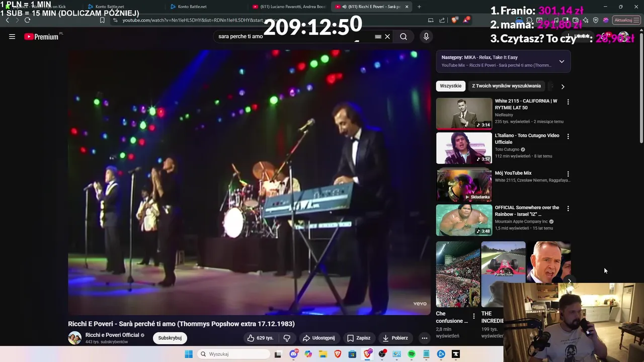The height and width of the screenshot is (362, 644).
Task: Run the search with the magnifier button
Action: pyautogui.click(x=404, y=36)
